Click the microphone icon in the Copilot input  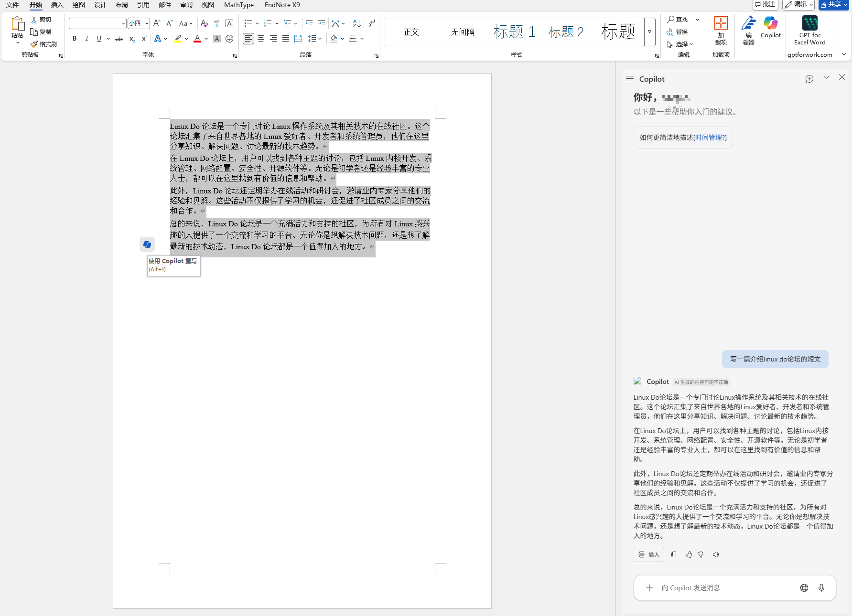click(821, 588)
